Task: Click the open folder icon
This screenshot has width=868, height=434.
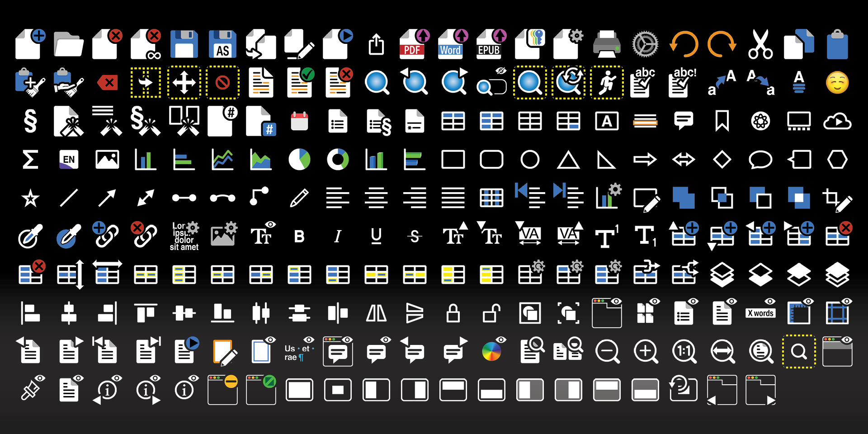Action: tap(69, 44)
